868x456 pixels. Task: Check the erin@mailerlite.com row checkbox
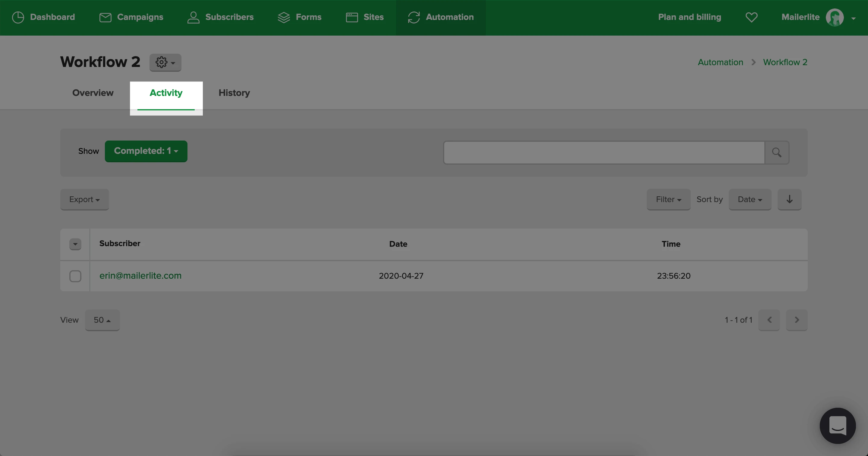[75, 276]
